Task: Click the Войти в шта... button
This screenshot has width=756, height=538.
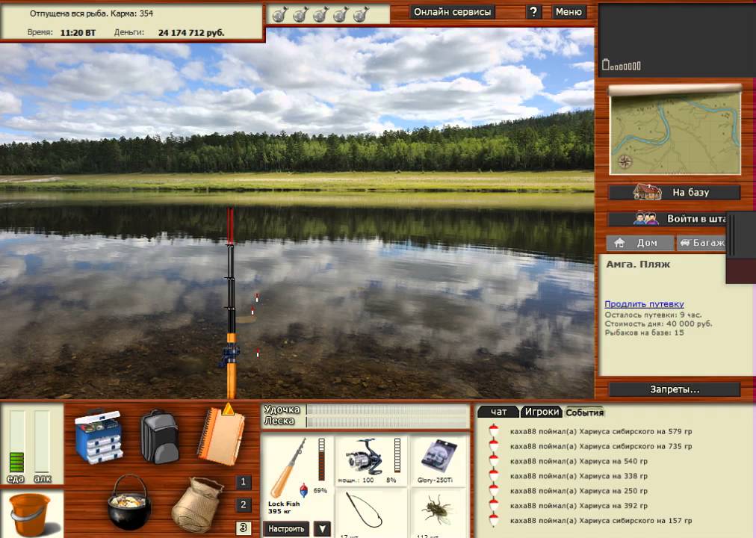Action: coord(667,218)
